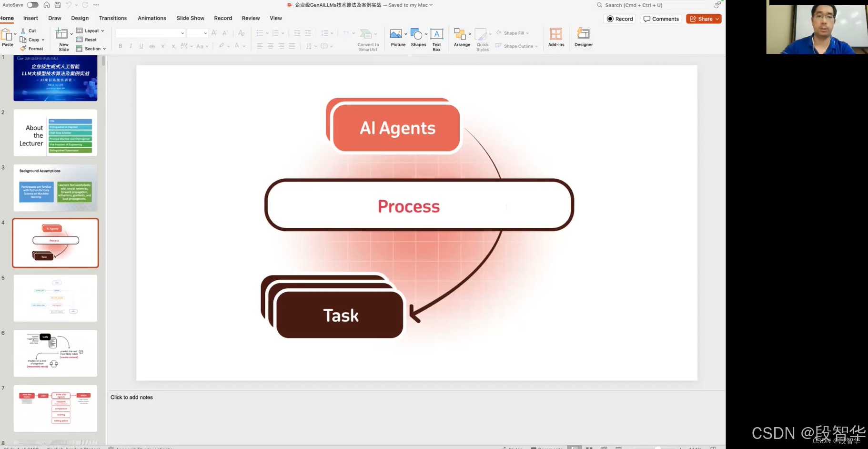Viewport: 868px width, 449px height.
Task: Open the Designer pane
Action: pos(583,38)
